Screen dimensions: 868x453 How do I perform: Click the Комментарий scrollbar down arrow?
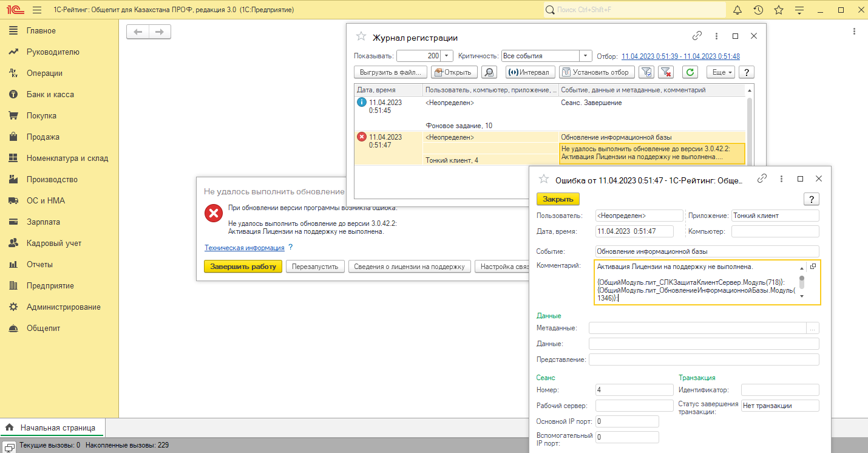coord(801,296)
